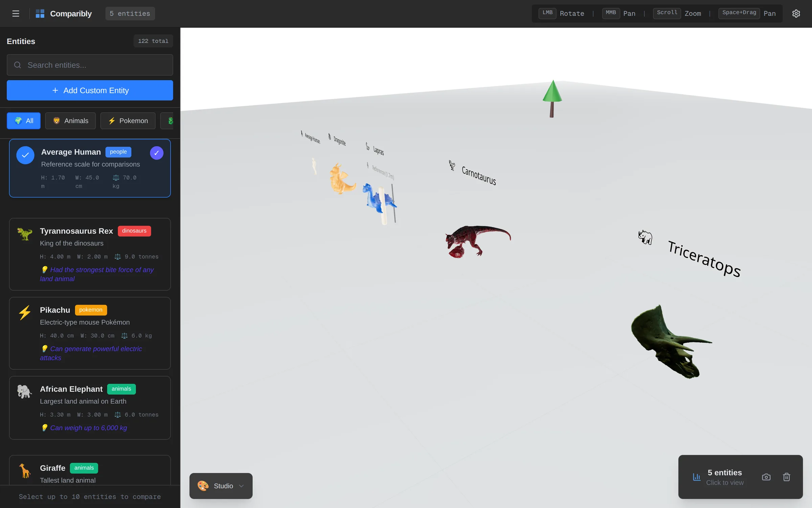Screen dimensions: 812x508
Task: Click the Studio palette icon
Action: point(203,486)
